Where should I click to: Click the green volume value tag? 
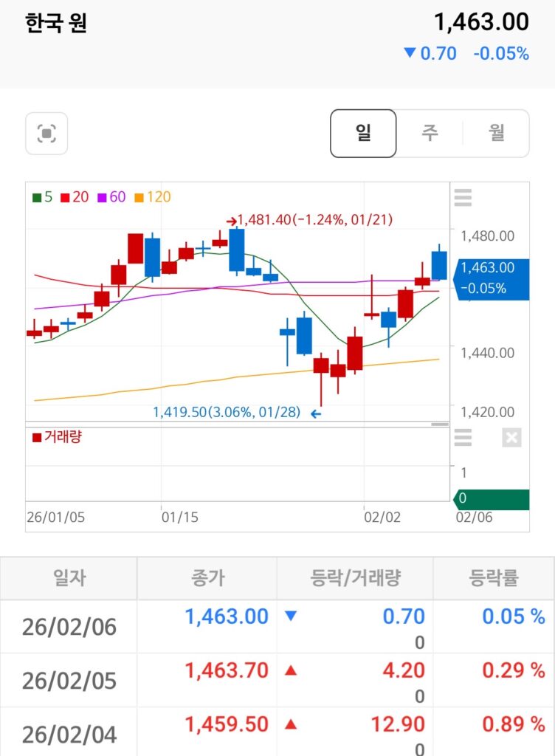[x=491, y=499]
